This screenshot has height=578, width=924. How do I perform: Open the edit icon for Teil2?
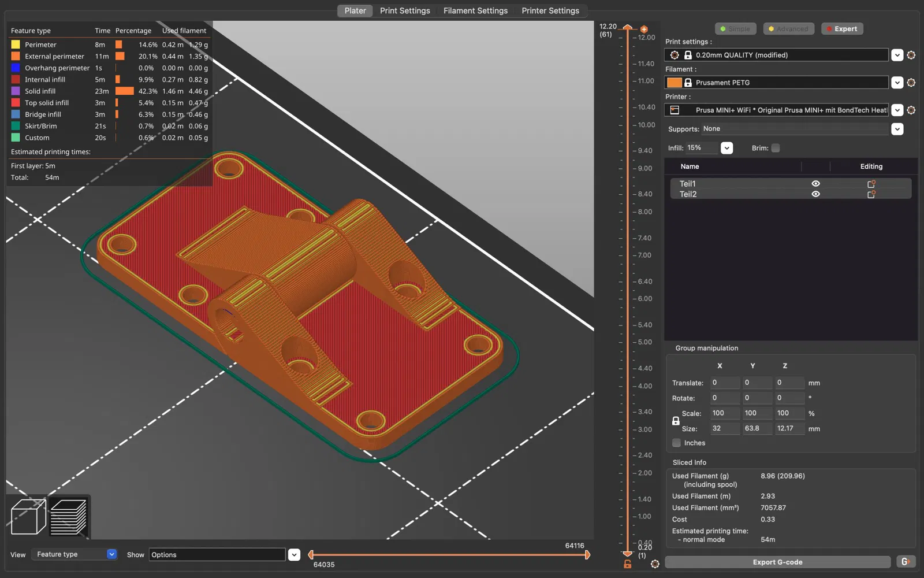871,194
